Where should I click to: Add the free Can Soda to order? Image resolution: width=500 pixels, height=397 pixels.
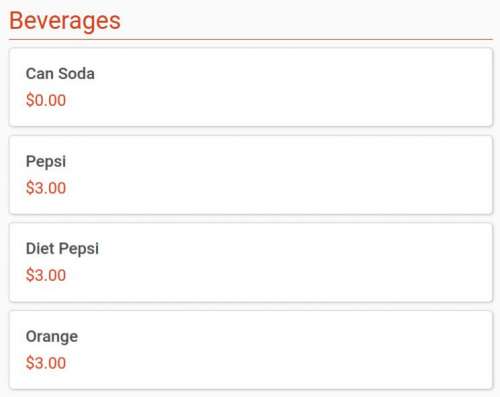pyautogui.click(x=251, y=87)
